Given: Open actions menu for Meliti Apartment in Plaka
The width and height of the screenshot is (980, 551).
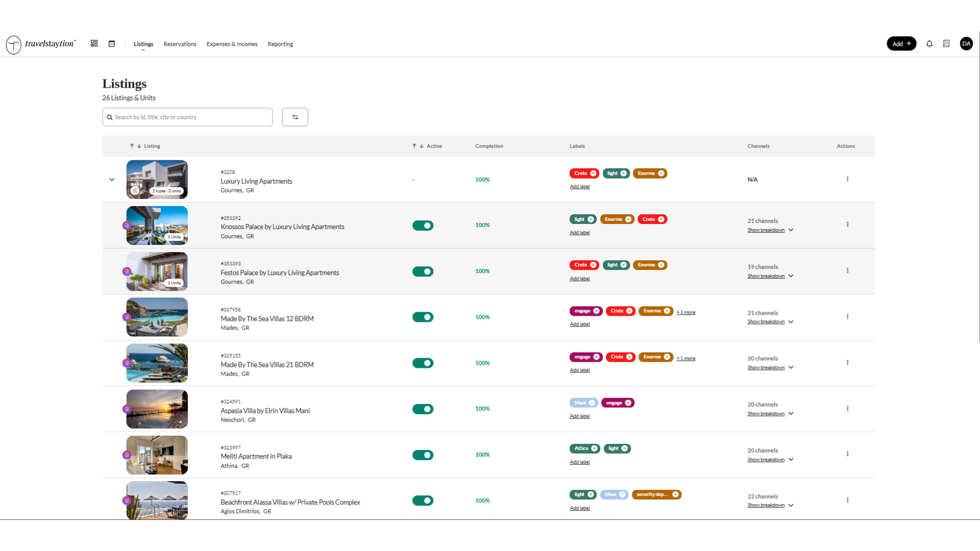Looking at the screenshot, I should pyautogui.click(x=847, y=454).
